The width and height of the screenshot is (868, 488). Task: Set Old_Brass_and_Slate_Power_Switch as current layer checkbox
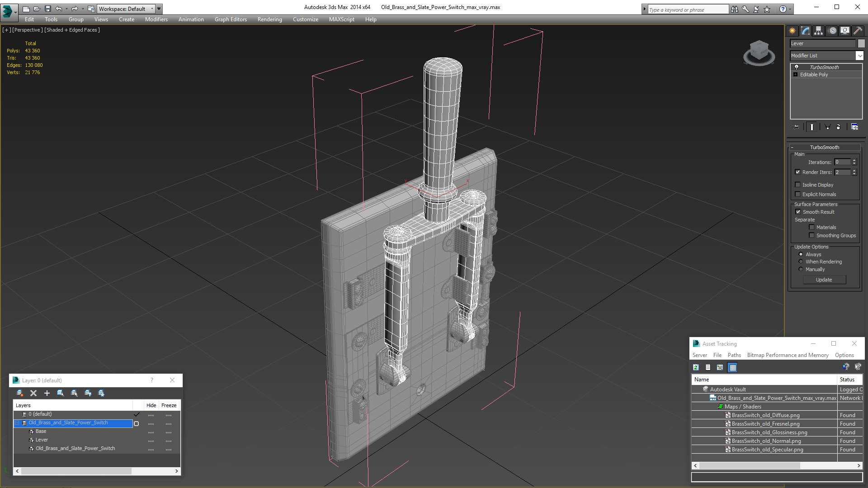(x=136, y=423)
